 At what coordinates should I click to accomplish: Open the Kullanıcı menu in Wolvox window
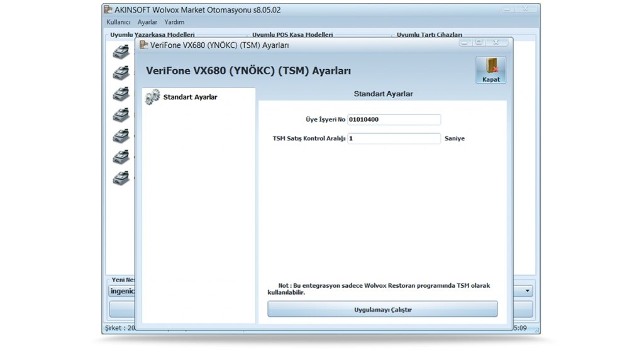coord(118,22)
